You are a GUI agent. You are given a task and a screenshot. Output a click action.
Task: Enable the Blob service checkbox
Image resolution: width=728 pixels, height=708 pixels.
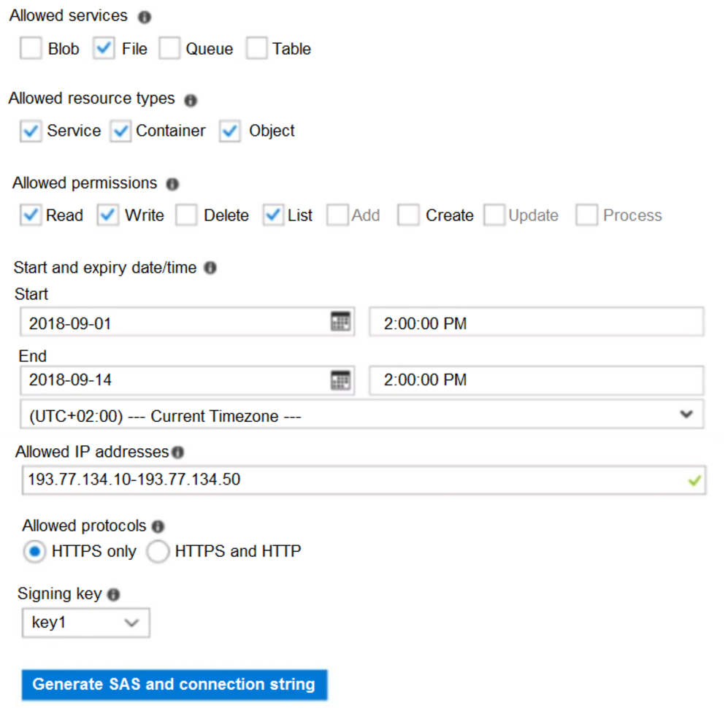click(x=30, y=48)
